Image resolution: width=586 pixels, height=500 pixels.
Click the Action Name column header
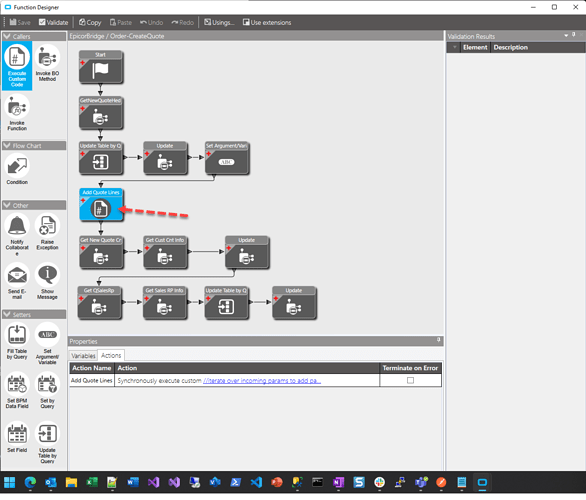(x=92, y=368)
